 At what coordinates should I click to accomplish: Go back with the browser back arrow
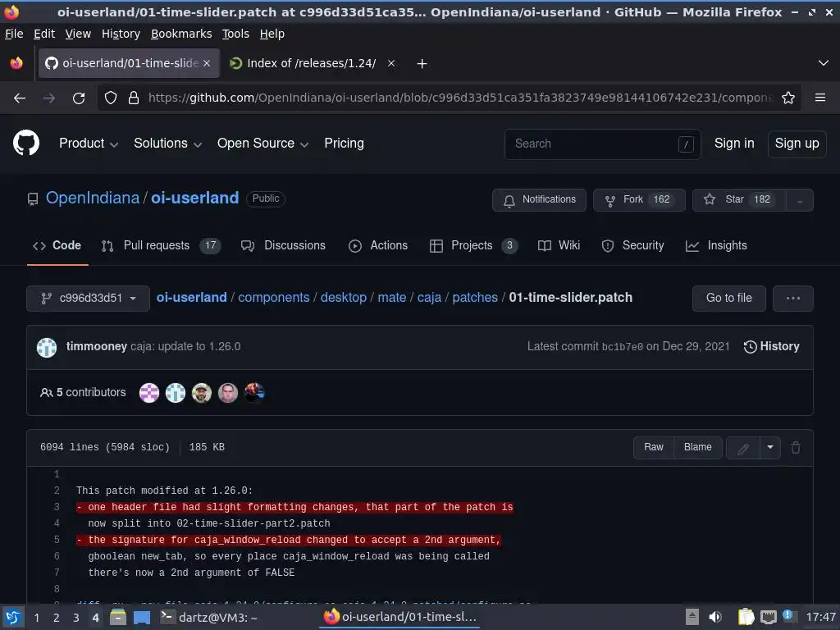pyautogui.click(x=20, y=98)
